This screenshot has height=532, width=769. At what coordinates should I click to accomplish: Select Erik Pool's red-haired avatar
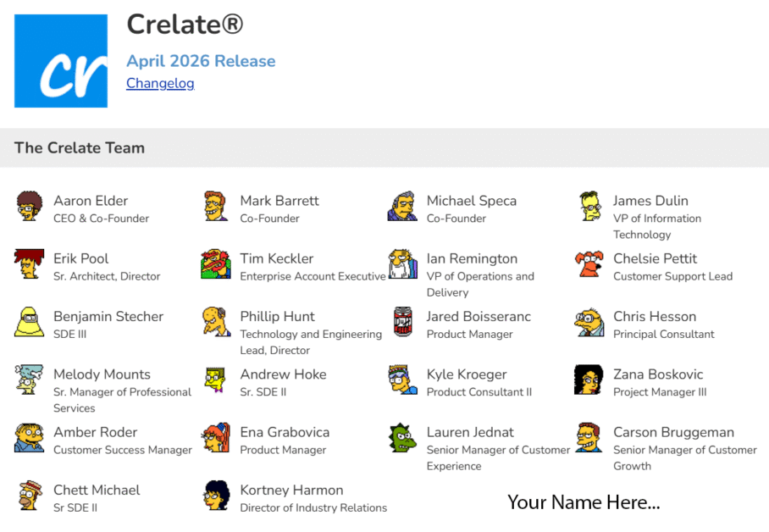click(x=29, y=264)
